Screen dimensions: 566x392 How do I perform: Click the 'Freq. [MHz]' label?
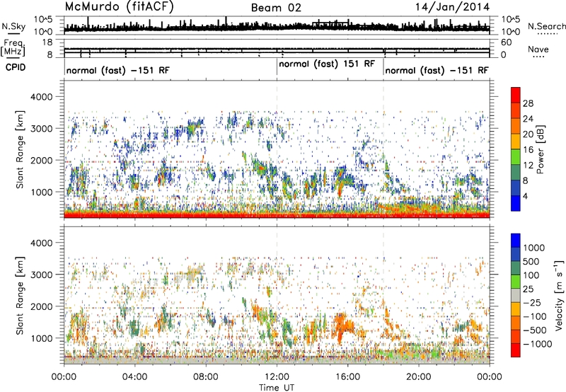[x=13, y=48]
